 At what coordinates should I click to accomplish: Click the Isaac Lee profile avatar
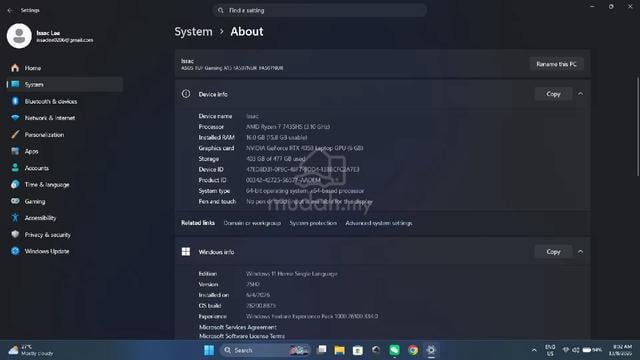(19, 36)
